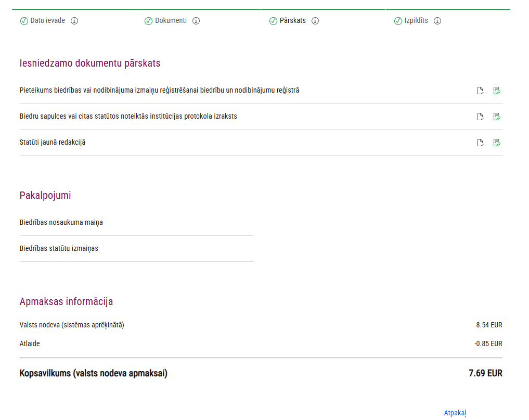Select the Biedrības statūtu izmaiņas service
The height and width of the screenshot is (420, 529).
coord(59,249)
